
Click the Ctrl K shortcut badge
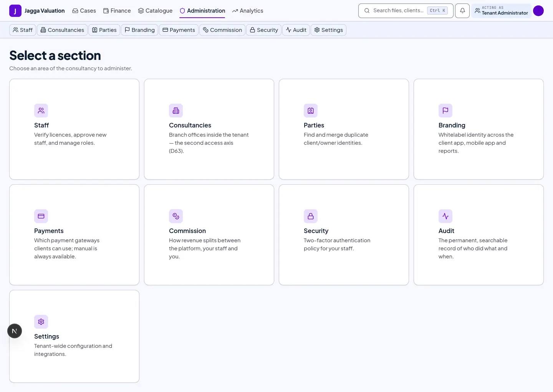click(x=437, y=11)
